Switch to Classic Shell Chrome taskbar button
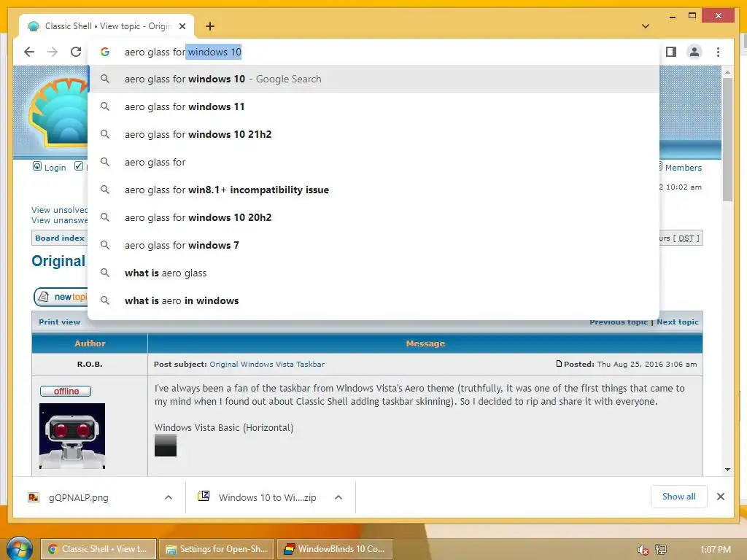The width and height of the screenshot is (747, 560). (98, 549)
